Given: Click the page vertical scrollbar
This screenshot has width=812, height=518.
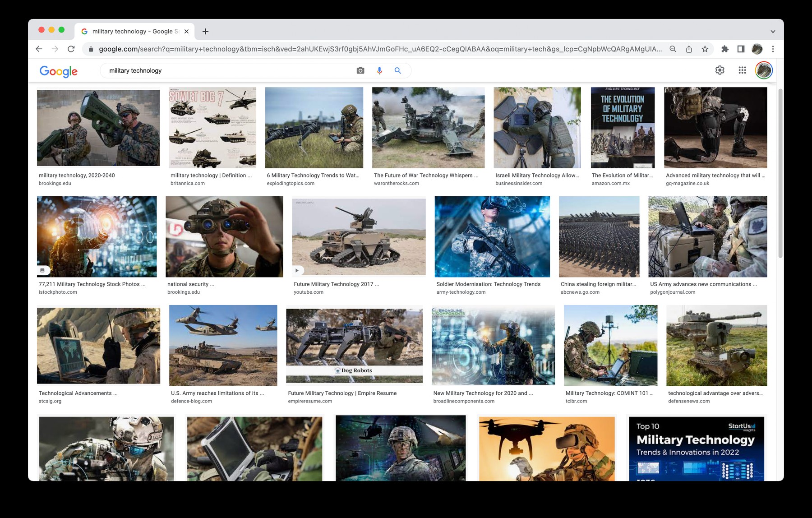Looking at the screenshot, I should [x=780, y=174].
